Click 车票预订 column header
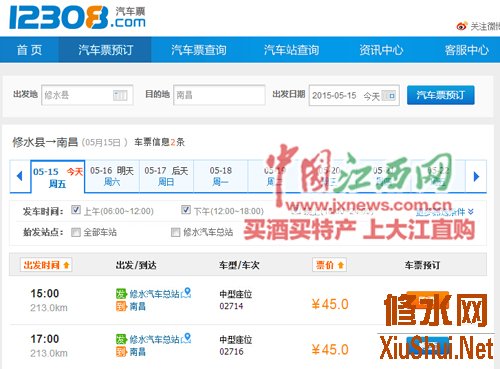The width and height of the screenshot is (500, 369). tap(422, 265)
